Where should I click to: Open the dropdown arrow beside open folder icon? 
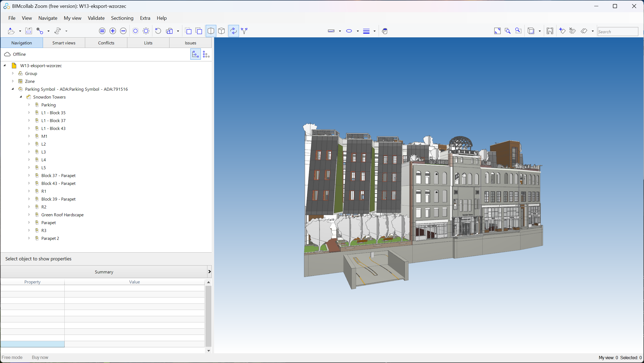(x=20, y=31)
